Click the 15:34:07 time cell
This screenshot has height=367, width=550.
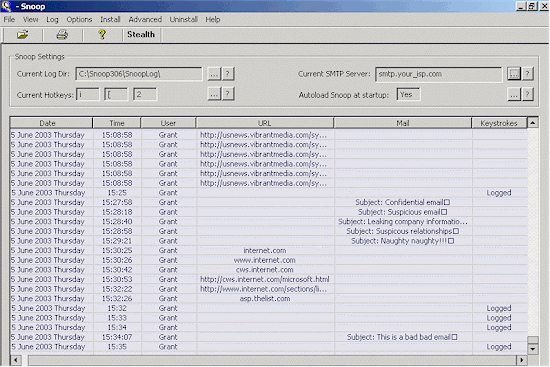tap(117, 337)
